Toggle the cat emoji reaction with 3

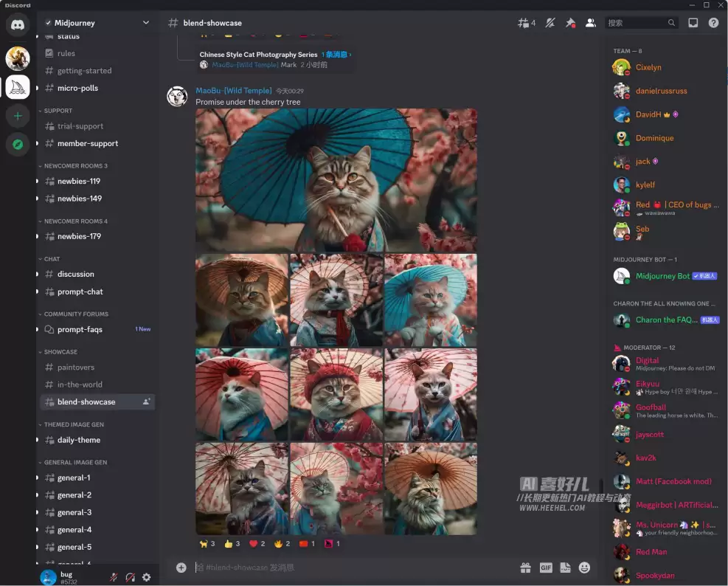pyautogui.click(x=207, y=544)
